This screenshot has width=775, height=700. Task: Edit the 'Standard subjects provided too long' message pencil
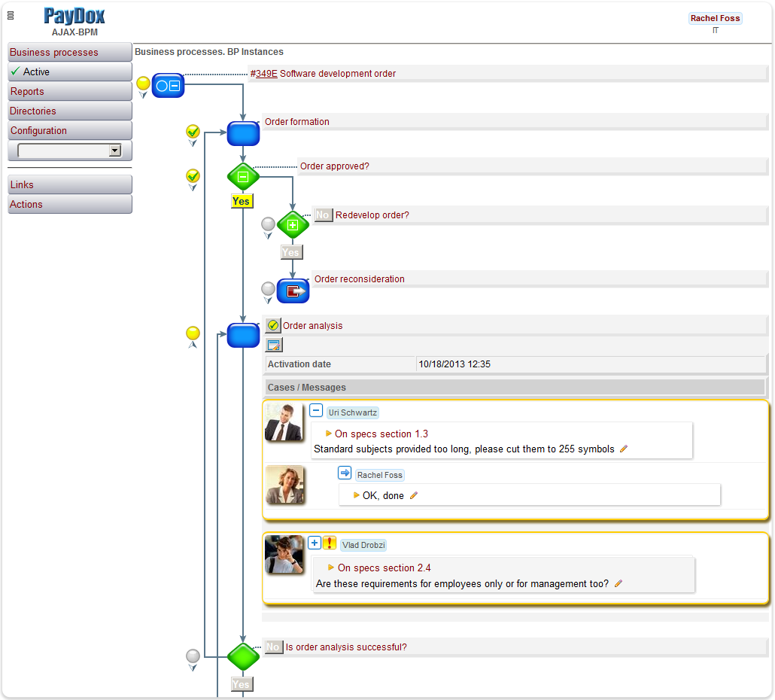(x=624, y=449)
